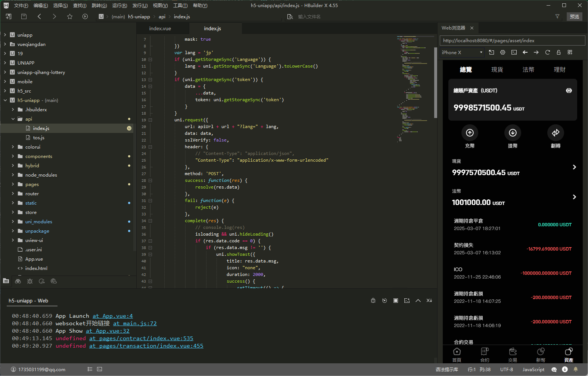Toggle balance visibility eye in preview

click(x=569, y=90)
